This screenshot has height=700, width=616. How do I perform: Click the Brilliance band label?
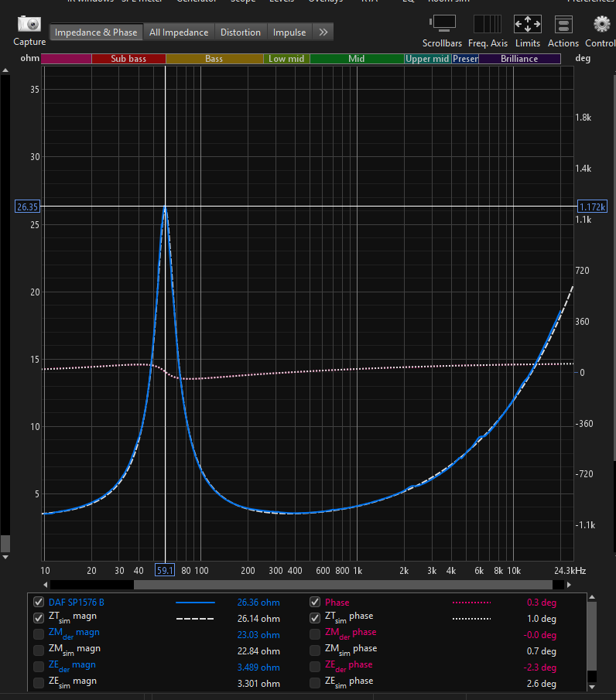[519, 59]
